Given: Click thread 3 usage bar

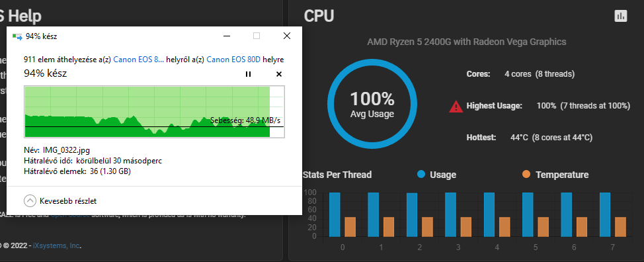Looking at the screenshot, I should click(450, 214).
